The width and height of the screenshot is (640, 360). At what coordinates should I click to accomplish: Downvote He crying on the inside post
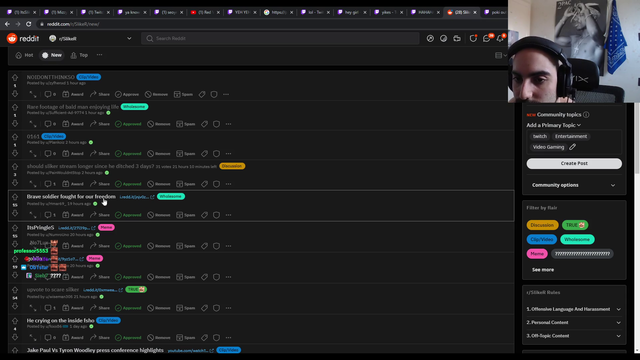point(15,337)
